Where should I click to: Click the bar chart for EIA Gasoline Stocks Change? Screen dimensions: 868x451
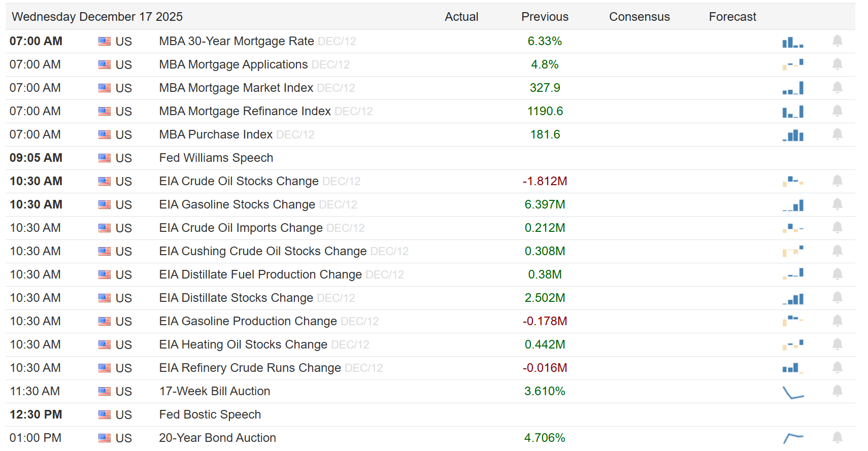click(x=793, y=205)
